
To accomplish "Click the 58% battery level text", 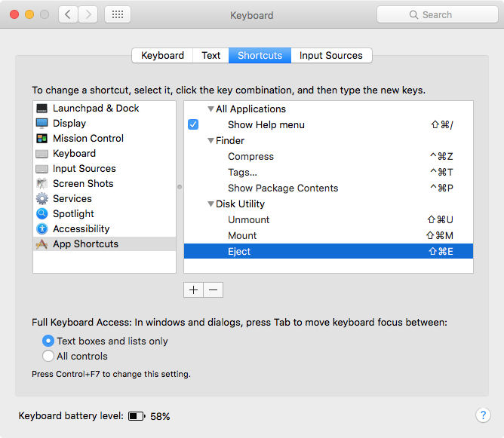I will (160, 416).
